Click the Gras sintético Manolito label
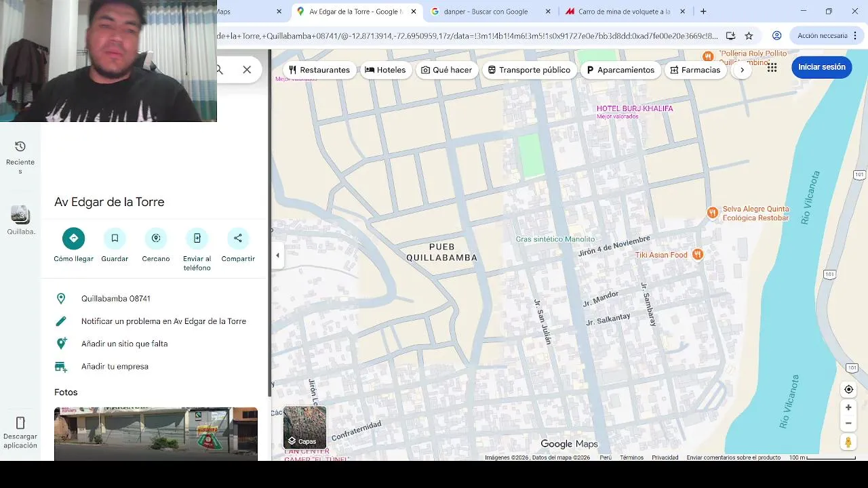This screenshot has height=488, width=868. pyautogui.click(x=555, y=239)
